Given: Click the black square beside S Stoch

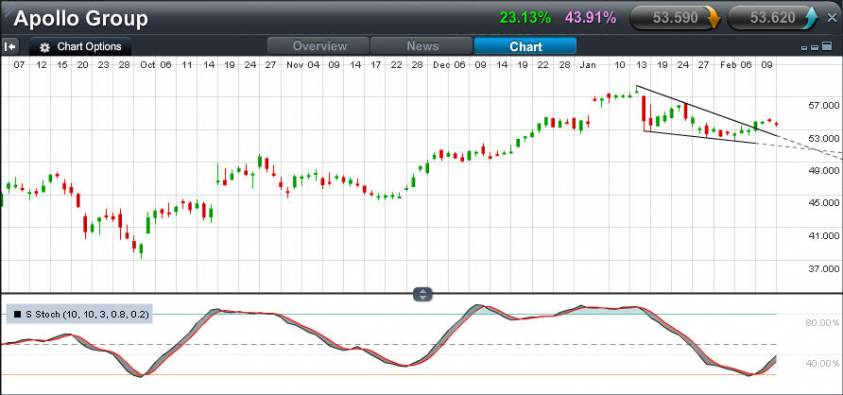Looking at the screenshot, I should click(x=18, y=314).
